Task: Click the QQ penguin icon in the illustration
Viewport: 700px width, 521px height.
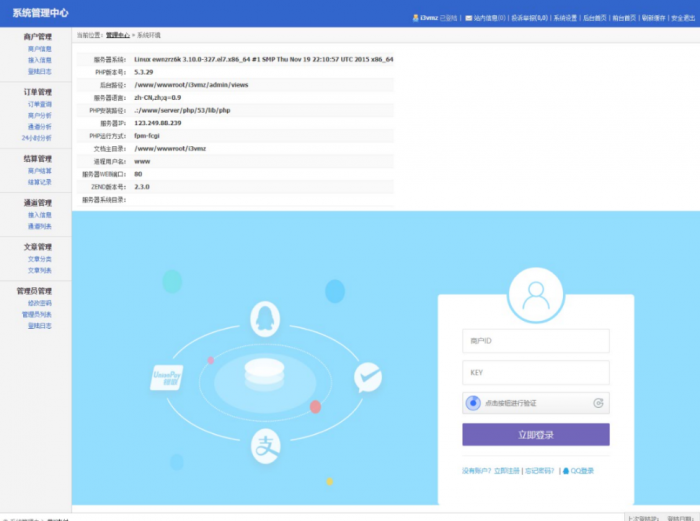Action: pos(264,317)
